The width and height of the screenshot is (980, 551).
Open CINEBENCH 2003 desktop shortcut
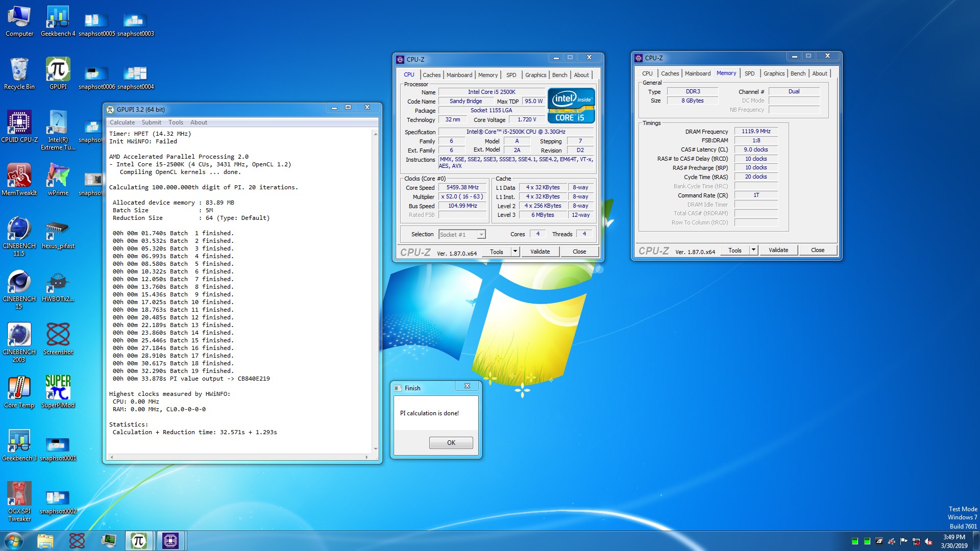point(19,343)
